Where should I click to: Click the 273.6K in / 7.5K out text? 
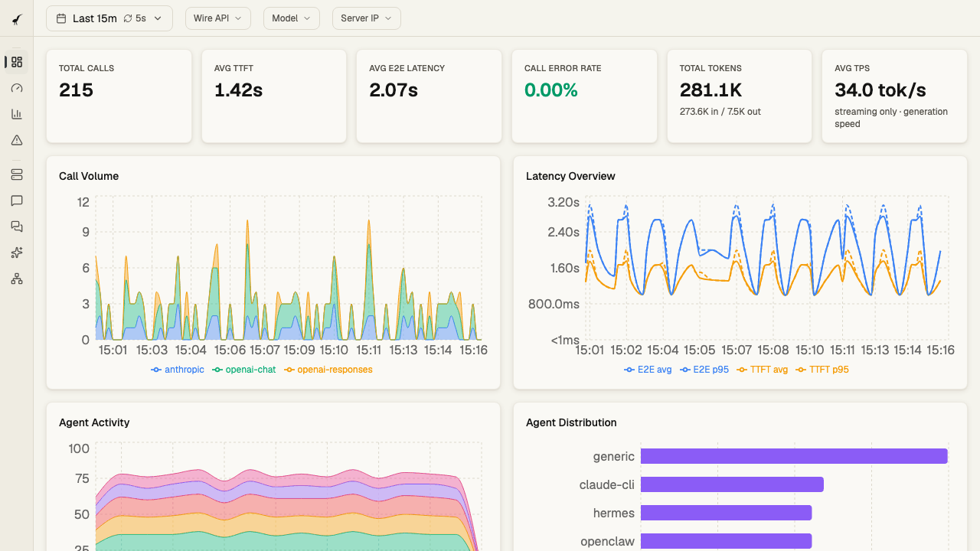(x=720, y=112)
